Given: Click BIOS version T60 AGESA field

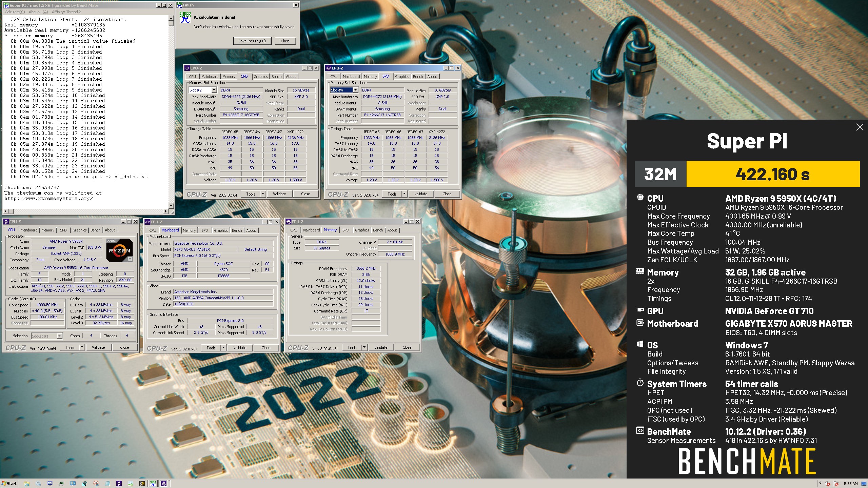Looking at the screenshot, I should click(223, 298).
